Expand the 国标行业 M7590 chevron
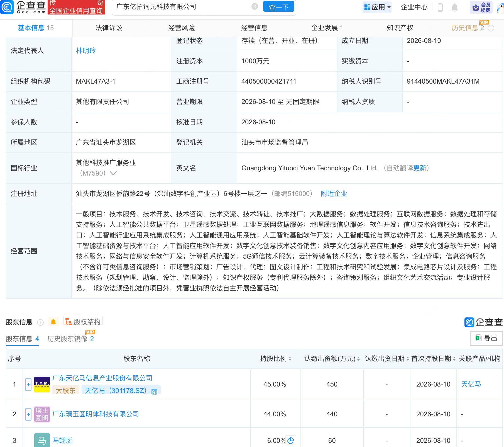The width and height of the screenshot is (504, 447). tap(113, 173)
